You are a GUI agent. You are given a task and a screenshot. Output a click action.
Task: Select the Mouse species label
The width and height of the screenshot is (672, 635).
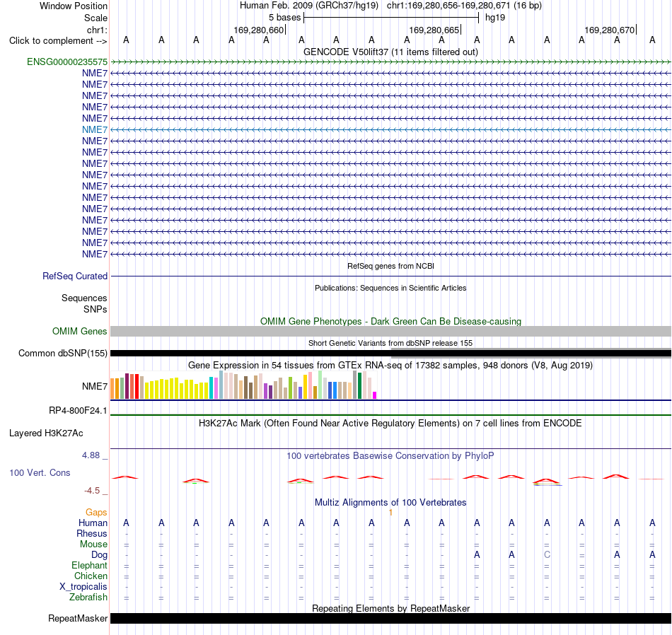coord(93,544)
